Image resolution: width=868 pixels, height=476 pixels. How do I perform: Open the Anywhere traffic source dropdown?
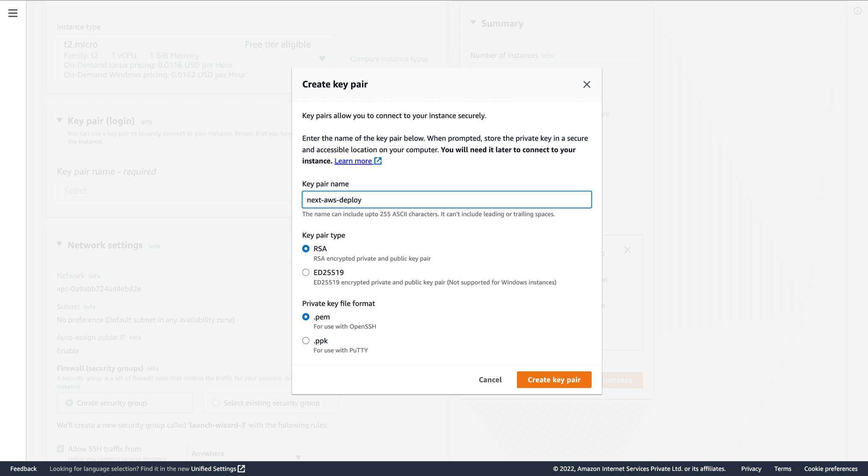click(298, 454)
